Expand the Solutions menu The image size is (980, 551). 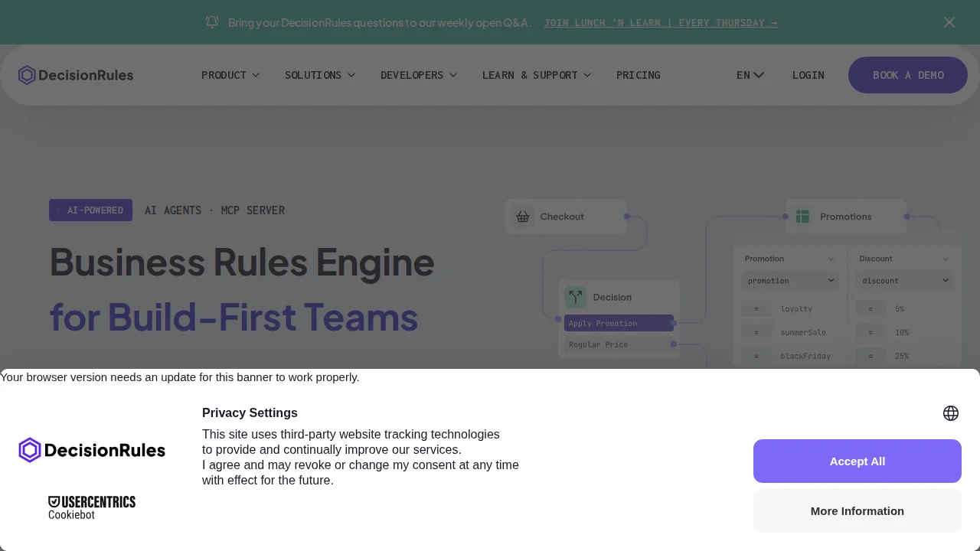tap(320, 75)
